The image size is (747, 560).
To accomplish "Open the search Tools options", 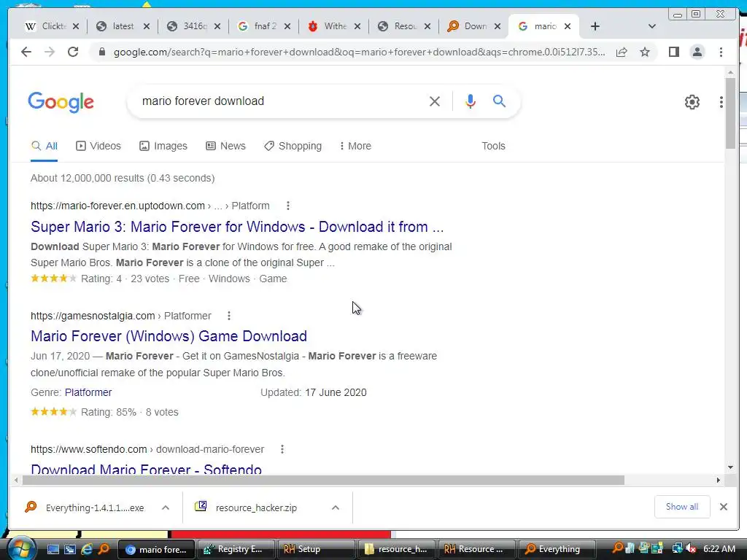I will coord(493,146).
